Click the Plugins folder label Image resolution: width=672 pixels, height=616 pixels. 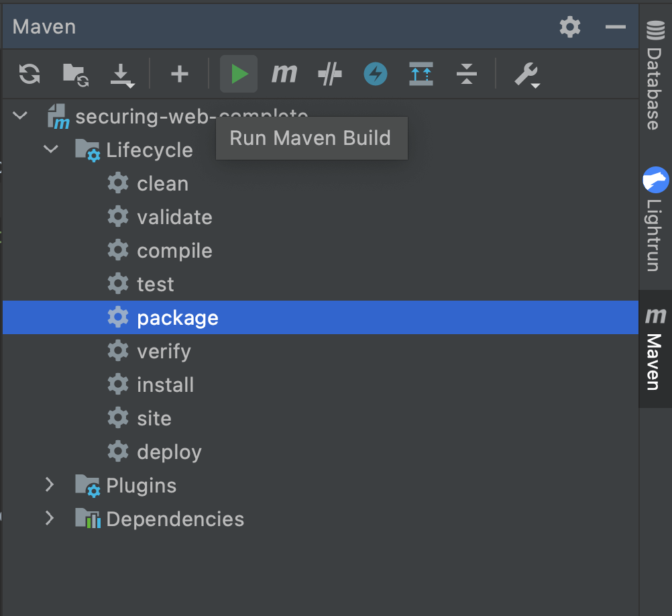(141, 486)
